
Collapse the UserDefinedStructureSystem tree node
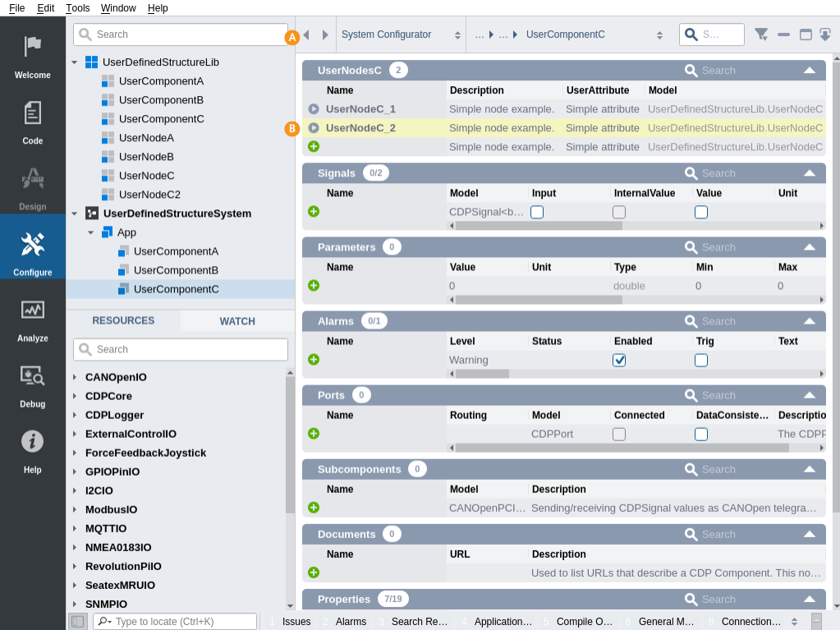[x=75, y=214]
